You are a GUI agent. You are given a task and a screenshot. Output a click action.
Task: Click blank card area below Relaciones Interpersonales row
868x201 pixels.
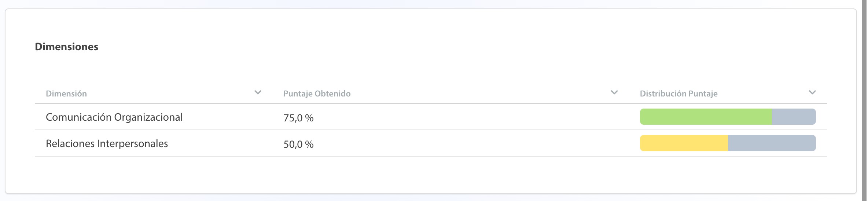pos(431,175)
